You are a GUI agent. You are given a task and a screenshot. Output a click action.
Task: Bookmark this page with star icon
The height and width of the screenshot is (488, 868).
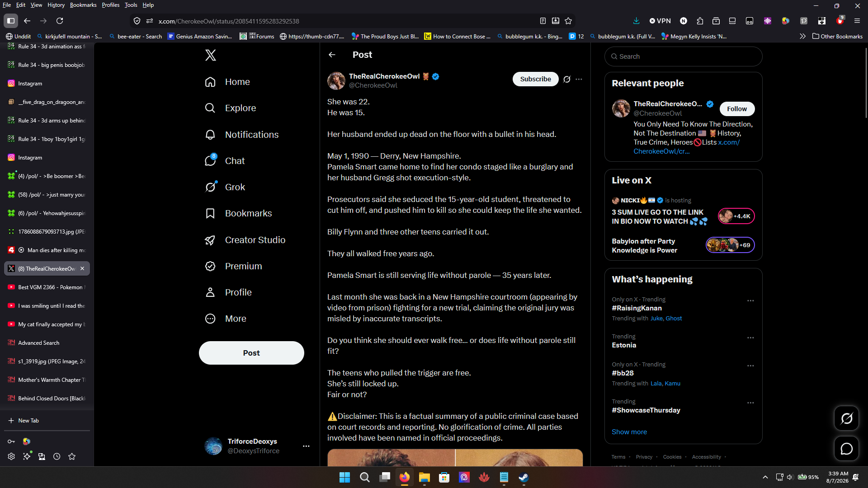[568, 21]
